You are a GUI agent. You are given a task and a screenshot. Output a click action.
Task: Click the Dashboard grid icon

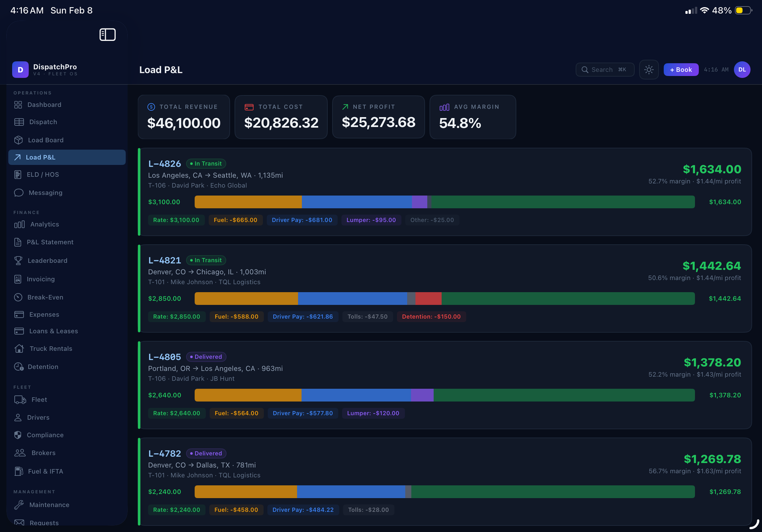[x=18, y=105]
